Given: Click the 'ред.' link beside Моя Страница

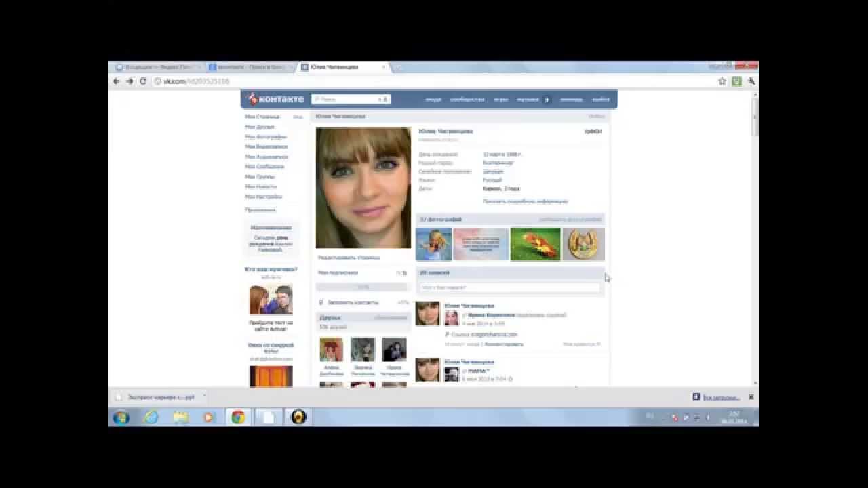Looking at the screenshot, I should [298, 117].
